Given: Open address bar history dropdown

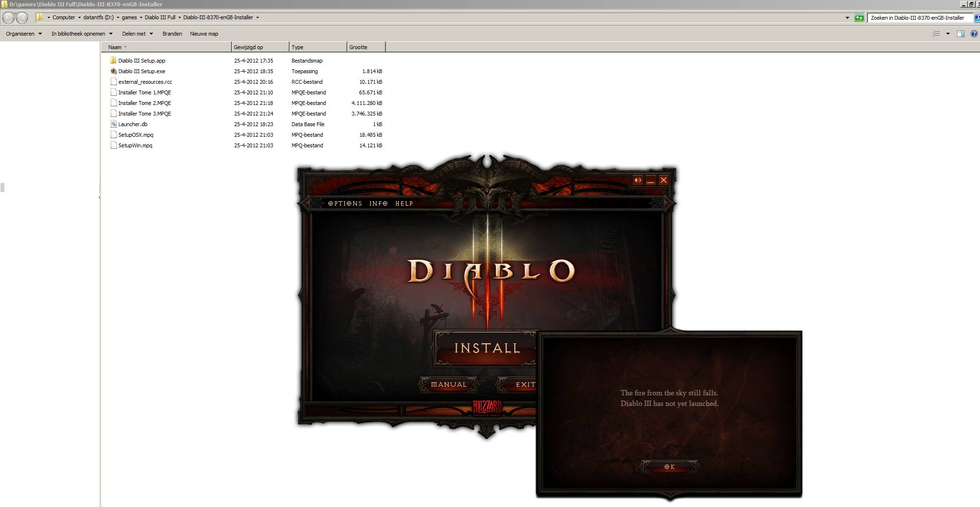Looking at the screenshot, I should tap(847, 18).
